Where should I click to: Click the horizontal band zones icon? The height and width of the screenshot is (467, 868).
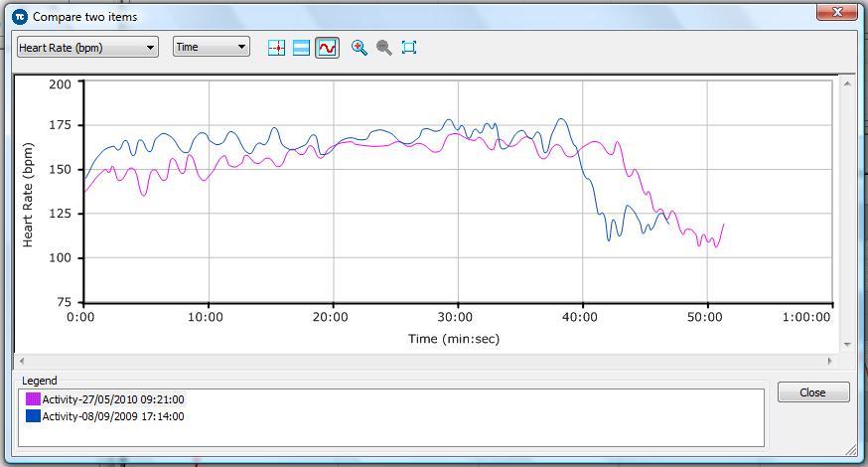[302, 48]
